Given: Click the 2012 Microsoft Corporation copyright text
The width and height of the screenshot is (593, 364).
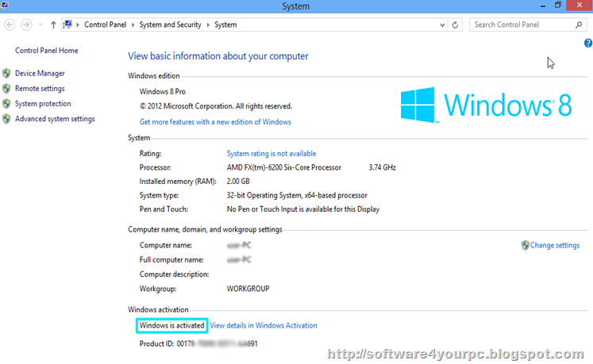Looking at the screenshot, I should click(x=216, y=106).
